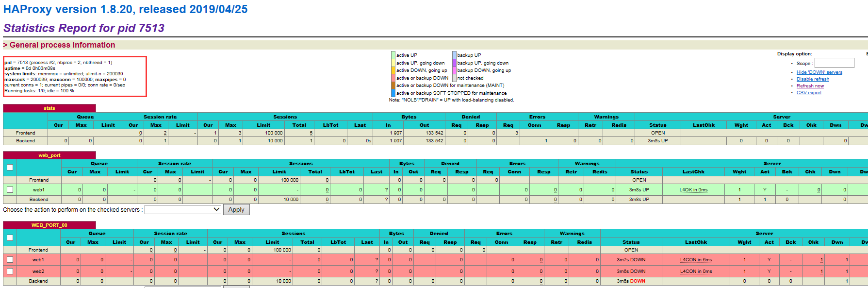Click 'web1' server name in web_port table
868x288 pixels.
pos(39,190)
